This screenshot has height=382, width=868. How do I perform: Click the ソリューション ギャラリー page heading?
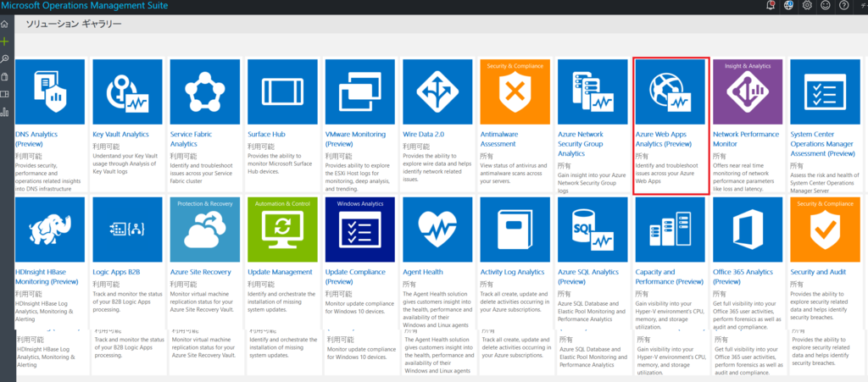[x=74, y=24]
